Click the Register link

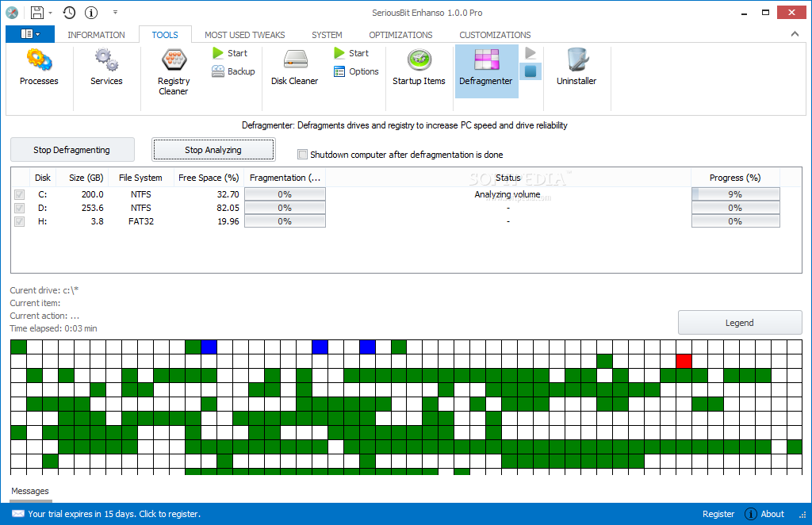(718, 514)
